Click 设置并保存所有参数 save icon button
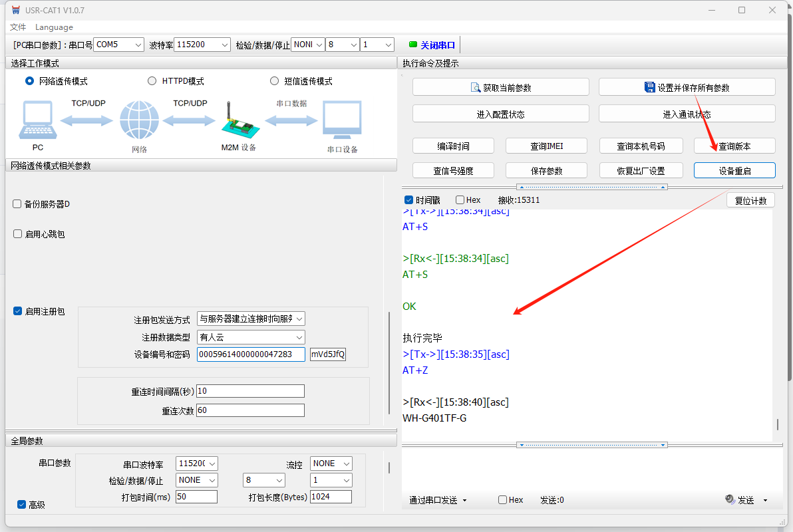Image resolution: width=793 pixels, height=532 pixels. click(687, 87)
